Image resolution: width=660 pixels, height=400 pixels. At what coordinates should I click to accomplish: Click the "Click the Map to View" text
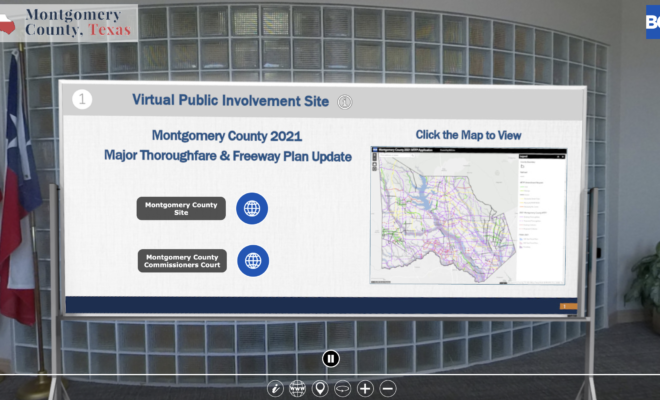tap(468, 135)
